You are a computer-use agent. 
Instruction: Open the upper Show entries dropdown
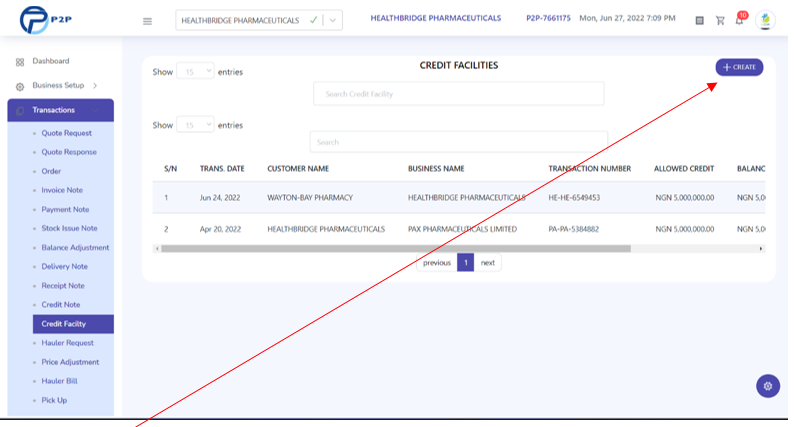[195, 72]
